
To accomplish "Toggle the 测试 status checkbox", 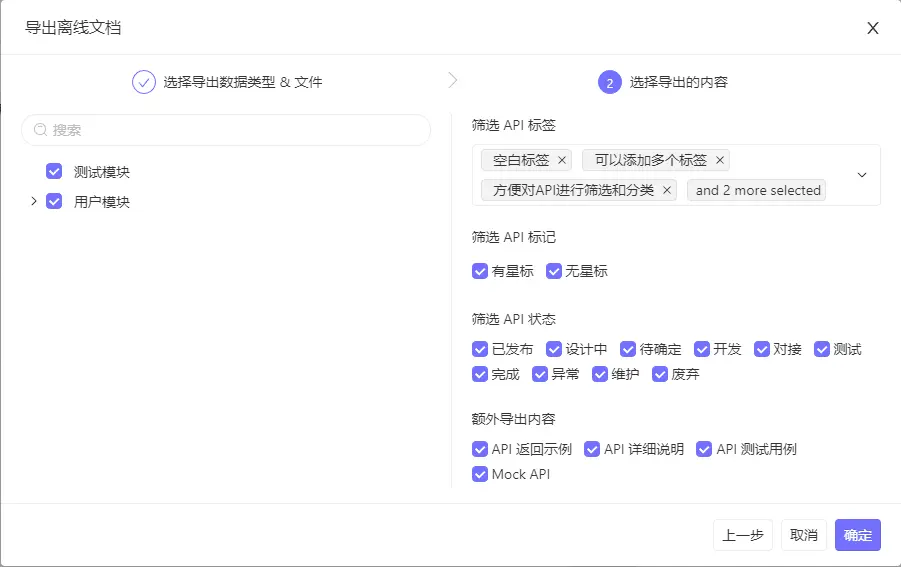I will tap(822, 349).
